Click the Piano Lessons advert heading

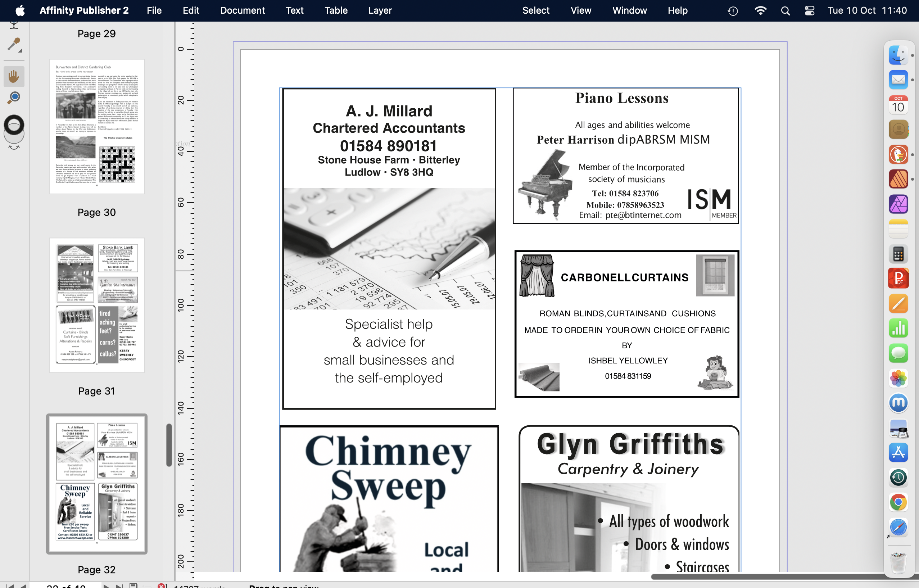621,98
